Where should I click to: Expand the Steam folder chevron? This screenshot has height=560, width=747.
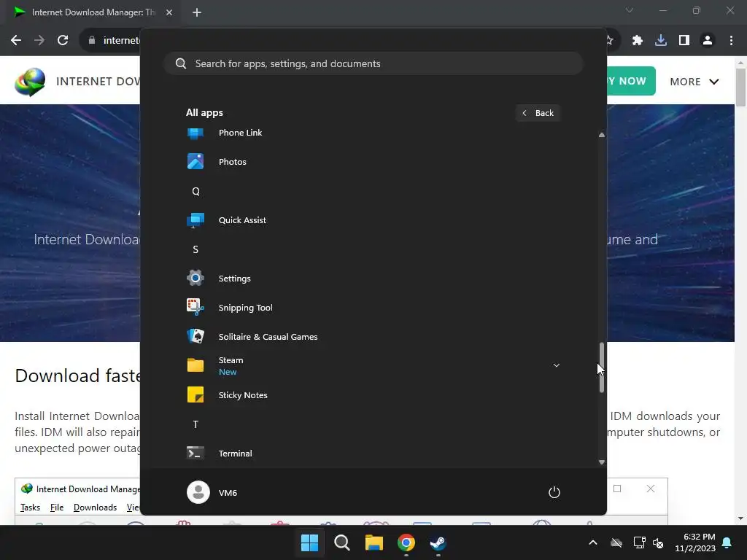556,365
